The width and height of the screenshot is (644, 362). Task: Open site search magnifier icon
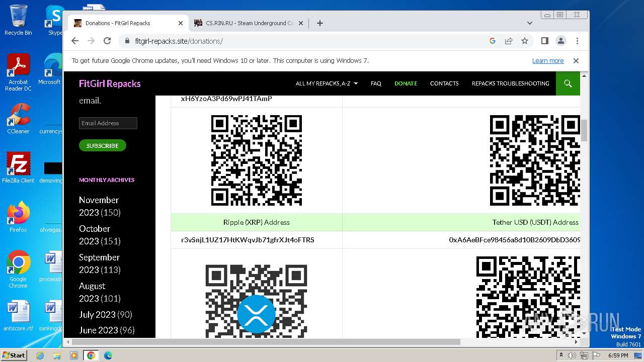pyautogui.click(x=568, y=83)
